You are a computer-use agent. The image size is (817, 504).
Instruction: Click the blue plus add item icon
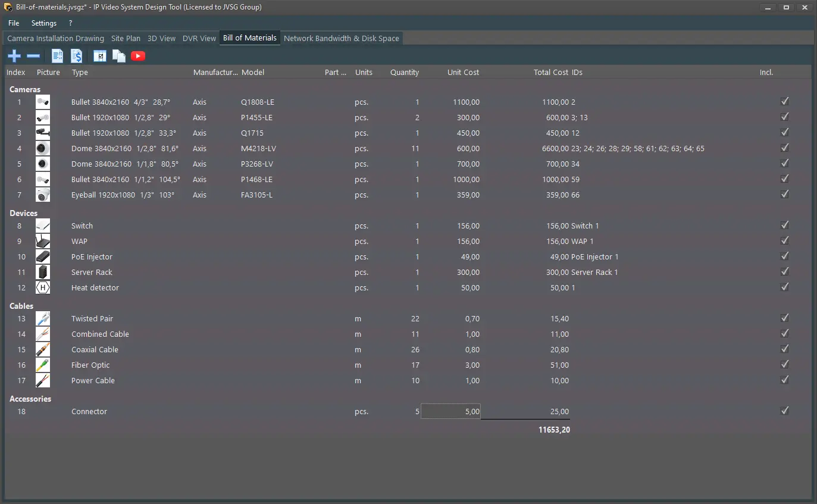[14, 56]
